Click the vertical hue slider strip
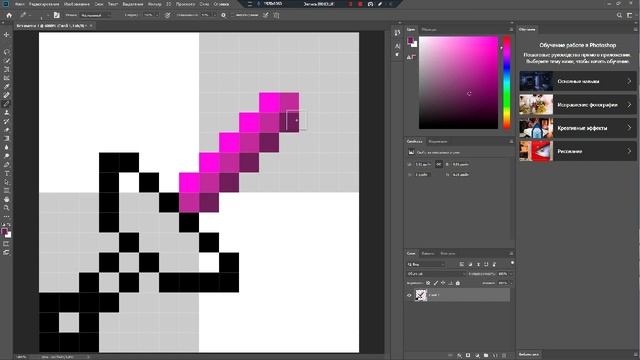Viewport: 640px width, 360px height. point(507,83)
